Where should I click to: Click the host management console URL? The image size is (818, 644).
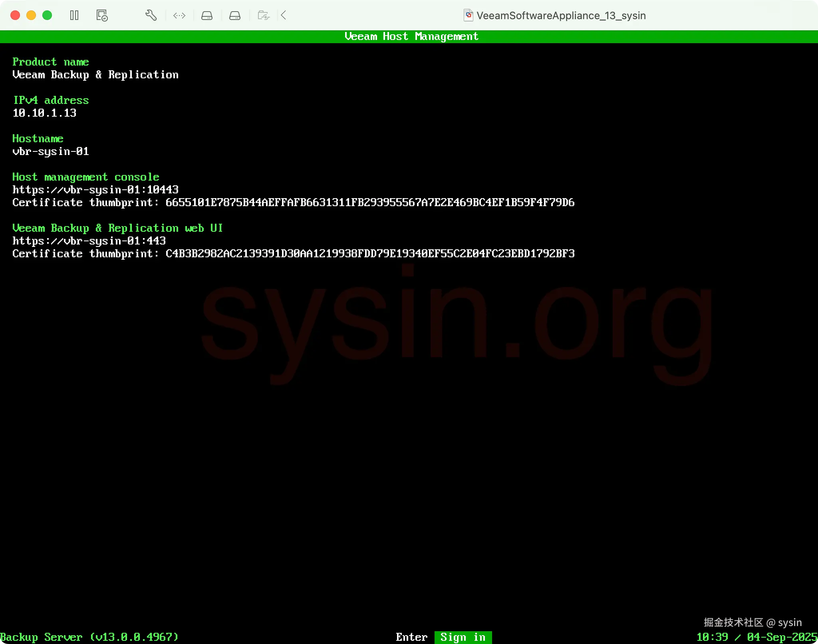95,190
